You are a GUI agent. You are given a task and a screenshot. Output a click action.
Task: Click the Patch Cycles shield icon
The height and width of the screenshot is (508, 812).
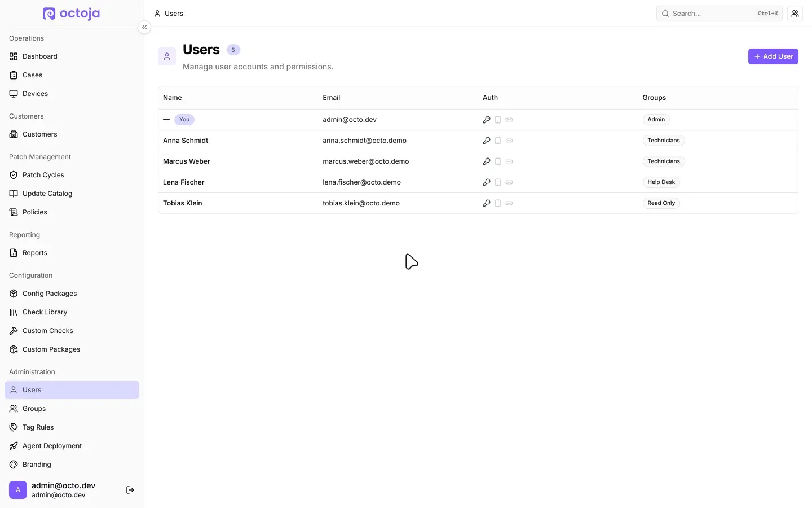click(x=14, y=175)
